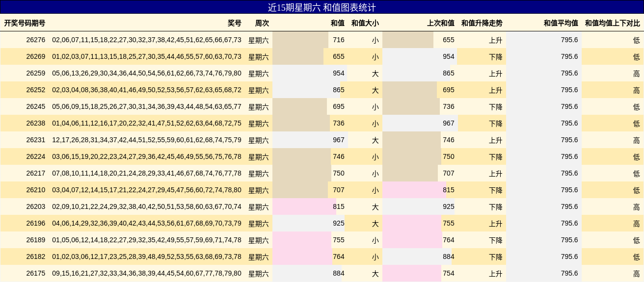644x282 pixels.
Task: Click the 和值 bar showing 865 in row 26252
Action: point(307,90)
